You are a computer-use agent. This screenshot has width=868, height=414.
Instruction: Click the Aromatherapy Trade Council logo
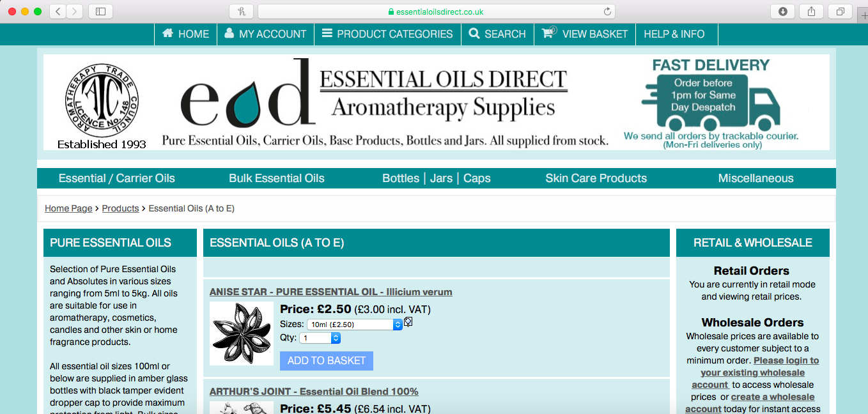pos(102,101)
